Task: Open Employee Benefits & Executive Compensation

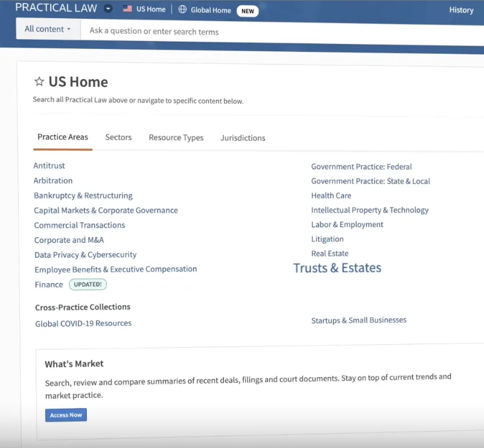Action: [x=116, y=269]
